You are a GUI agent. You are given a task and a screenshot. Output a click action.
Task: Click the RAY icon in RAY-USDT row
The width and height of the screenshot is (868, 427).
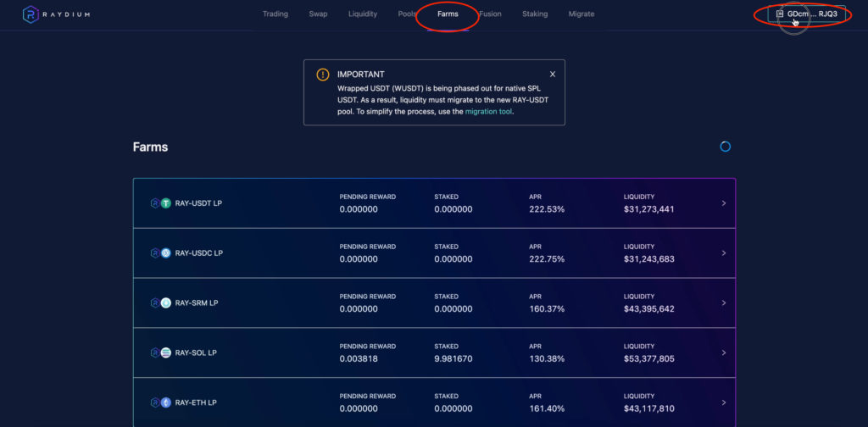tap(155, 203)
